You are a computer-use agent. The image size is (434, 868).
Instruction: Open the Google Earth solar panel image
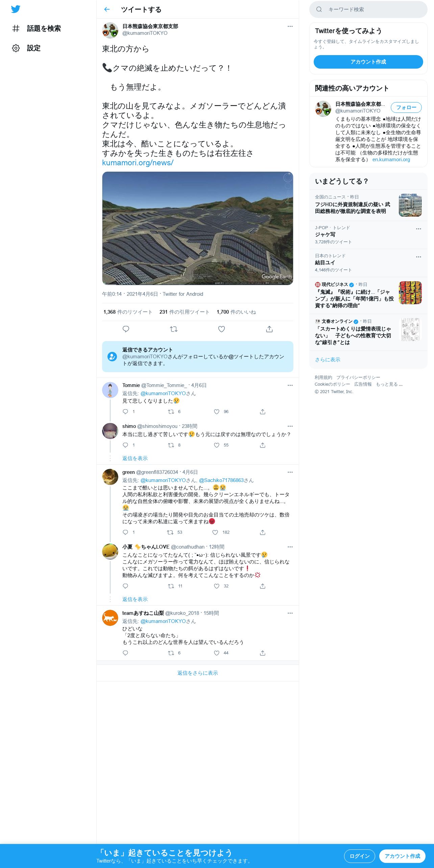tap(198, 228)
